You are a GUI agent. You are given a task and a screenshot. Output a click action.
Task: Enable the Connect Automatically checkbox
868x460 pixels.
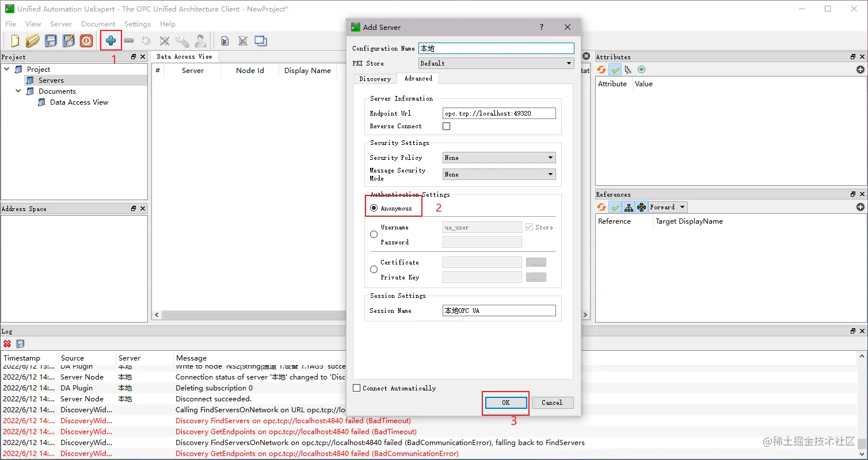[357, 388]
